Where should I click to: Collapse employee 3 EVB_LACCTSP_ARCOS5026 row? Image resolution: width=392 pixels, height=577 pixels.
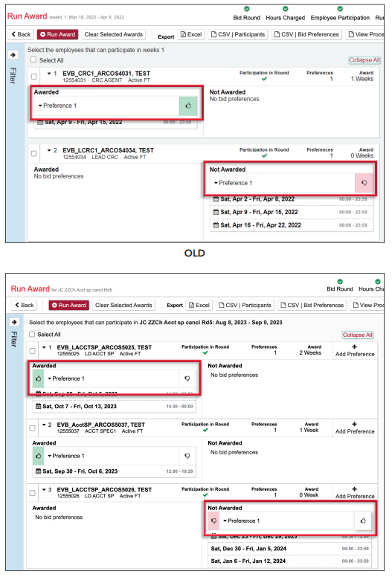pos(44,489)
